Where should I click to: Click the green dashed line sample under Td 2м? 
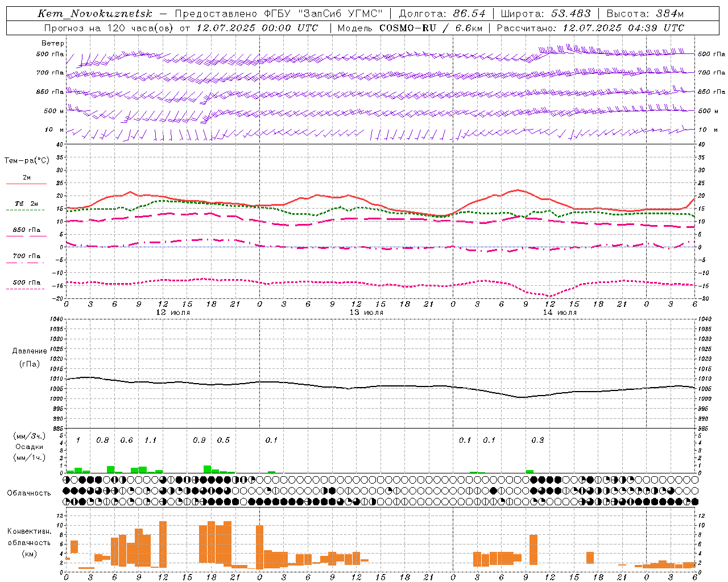[26, 210]
